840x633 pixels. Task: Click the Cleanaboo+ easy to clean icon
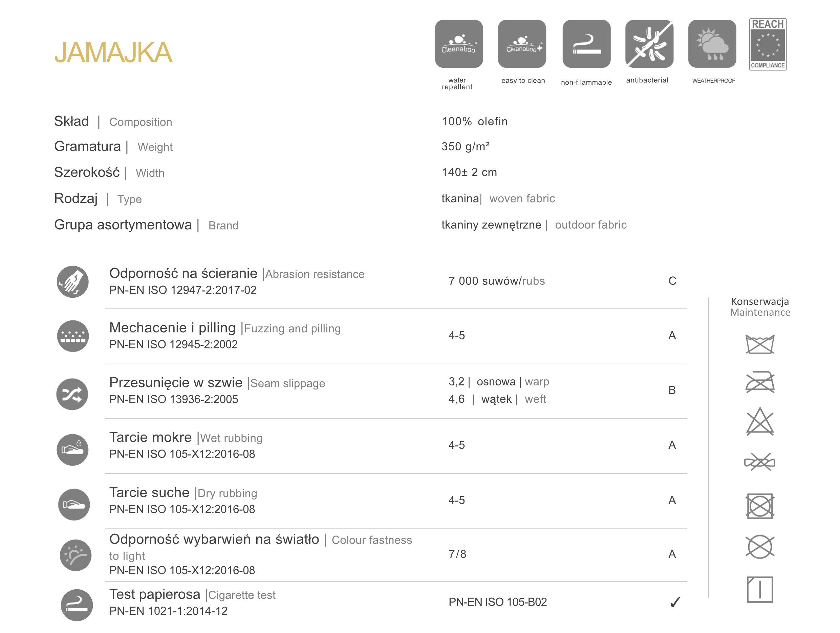click(x=522, y=44)
